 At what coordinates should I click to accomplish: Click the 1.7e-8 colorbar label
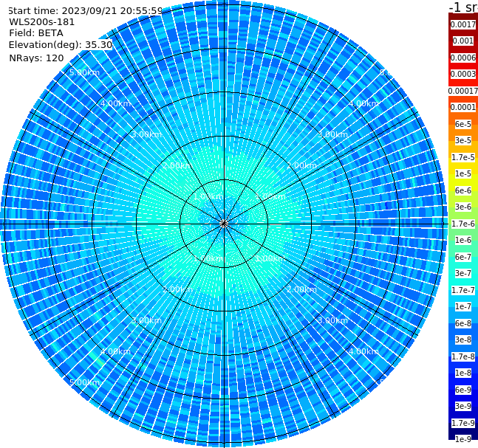click(462, 356)
